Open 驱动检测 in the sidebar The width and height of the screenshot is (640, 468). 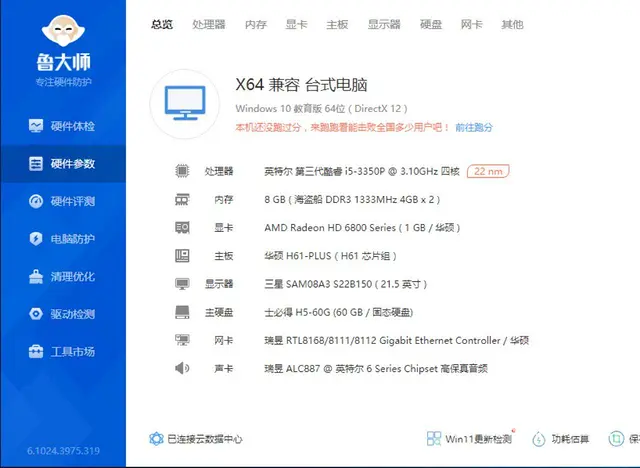[x=63, y=314]
